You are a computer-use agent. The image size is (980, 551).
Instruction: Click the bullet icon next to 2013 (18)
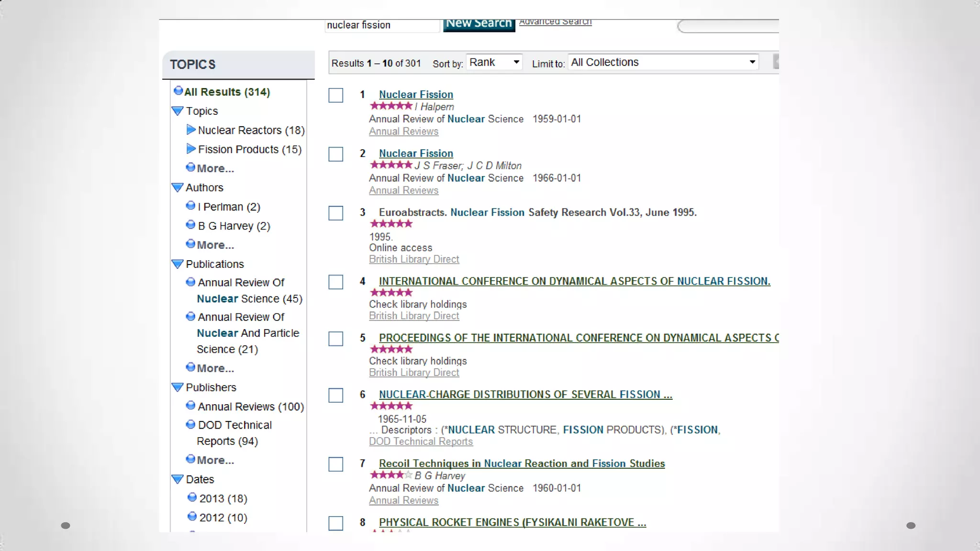click(192, 497)
